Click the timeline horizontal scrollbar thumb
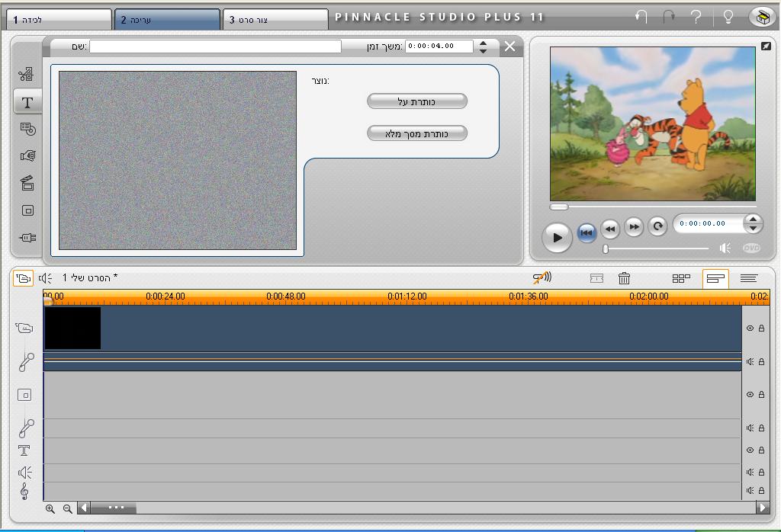The image size is (781, 532). coord(114,508)
